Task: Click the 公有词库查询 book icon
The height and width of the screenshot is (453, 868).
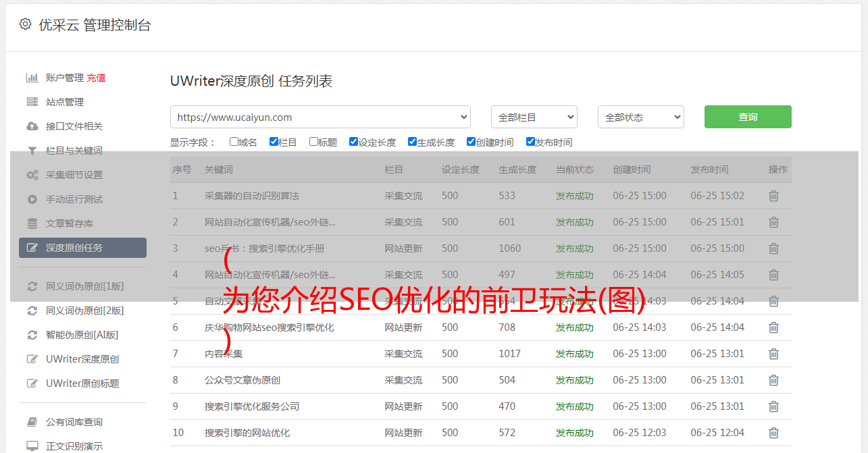Action: [32, 422]
